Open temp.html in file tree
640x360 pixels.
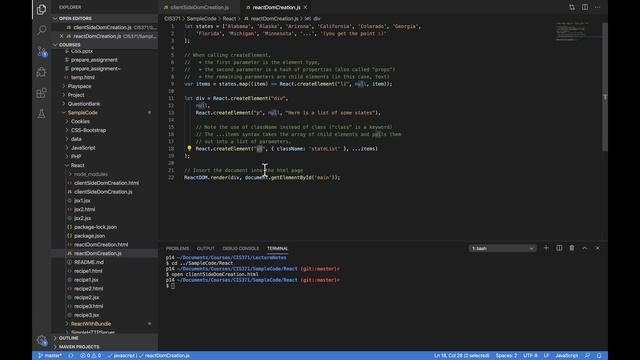[x=82, y=77]
